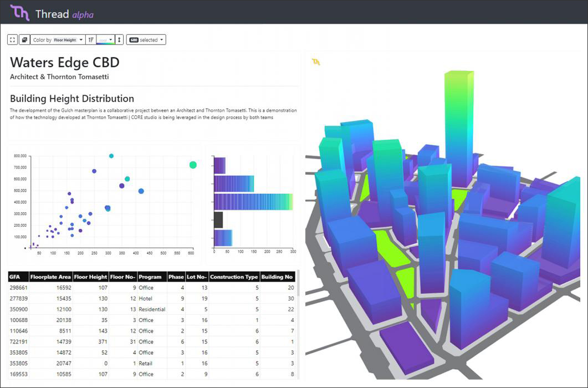Screen dimensions: 588x388
Task: Click the table vertical scrollbar
Action: (x=299, y=283)
